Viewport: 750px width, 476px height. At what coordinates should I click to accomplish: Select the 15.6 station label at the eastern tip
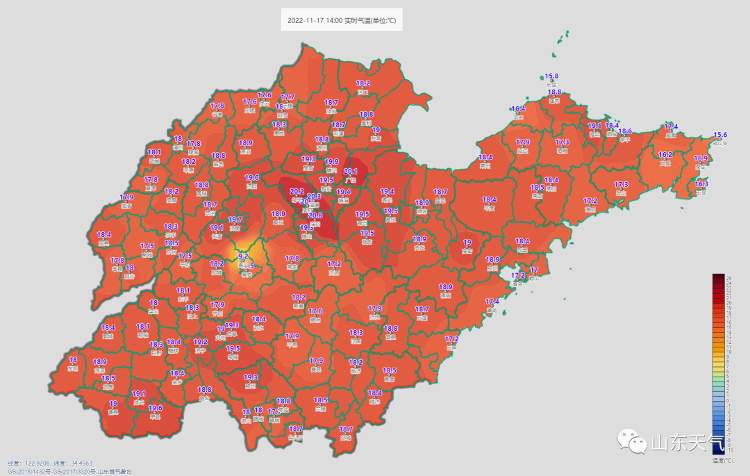[x=720, y=134]
